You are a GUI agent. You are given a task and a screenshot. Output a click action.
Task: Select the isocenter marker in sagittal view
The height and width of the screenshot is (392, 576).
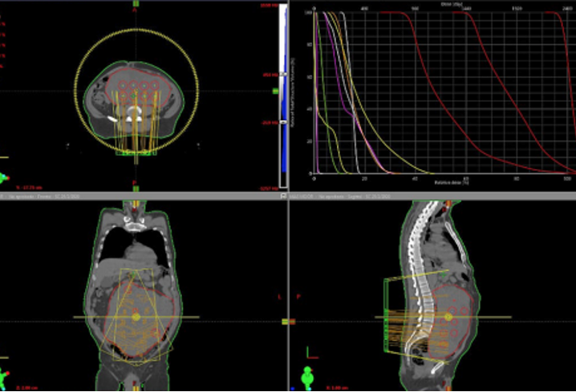click(x=448, y=317)
